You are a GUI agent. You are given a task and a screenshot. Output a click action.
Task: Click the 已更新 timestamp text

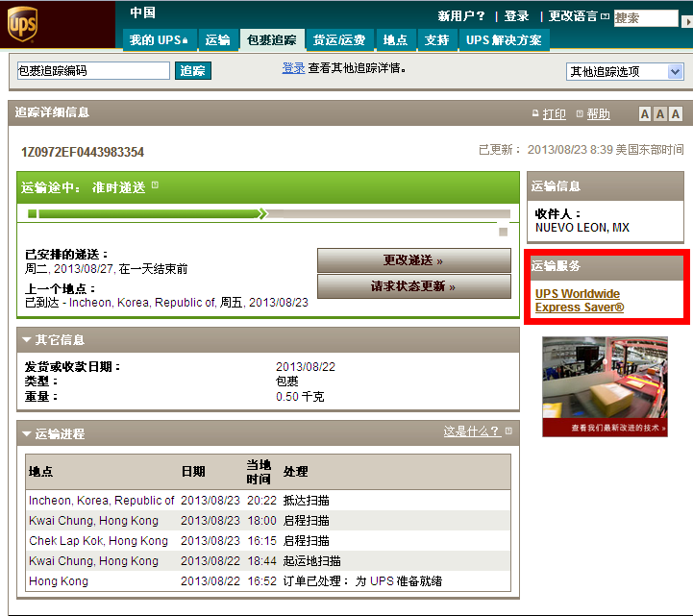(582, 150)
